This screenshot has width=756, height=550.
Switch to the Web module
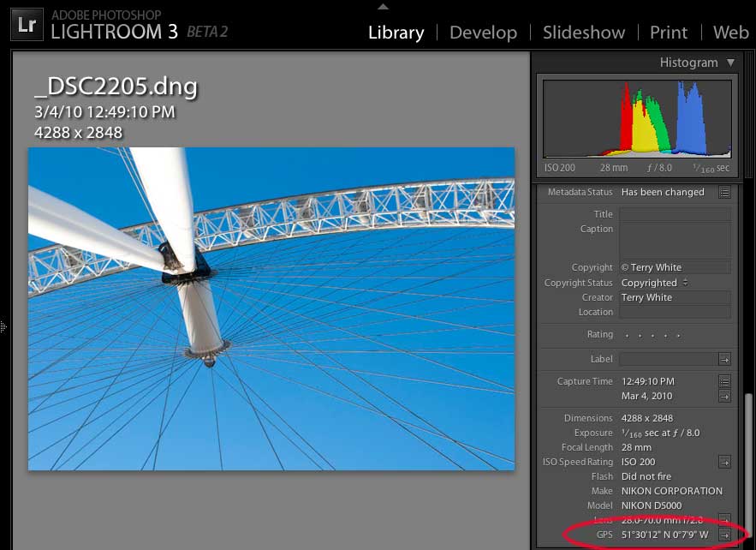[731, 33]
